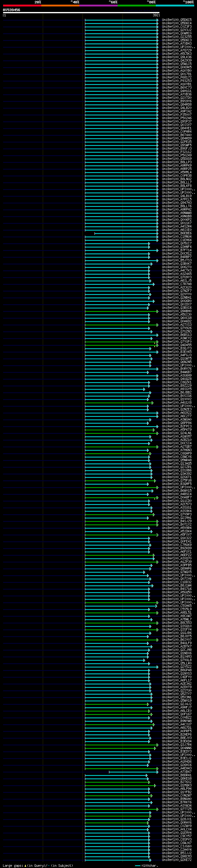This screenshot has width=197, height=868.
Task: Click the white query sequence ruler bar
Action: 81,13
